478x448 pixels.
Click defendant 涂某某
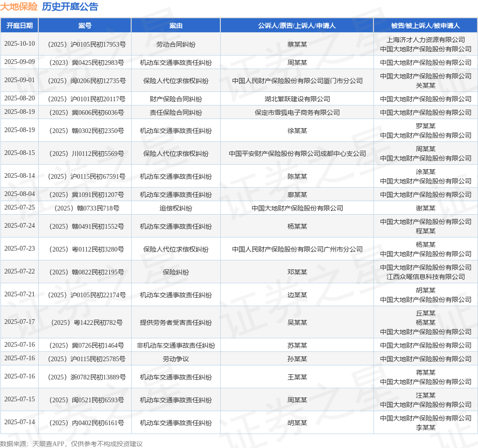point(426,172)
